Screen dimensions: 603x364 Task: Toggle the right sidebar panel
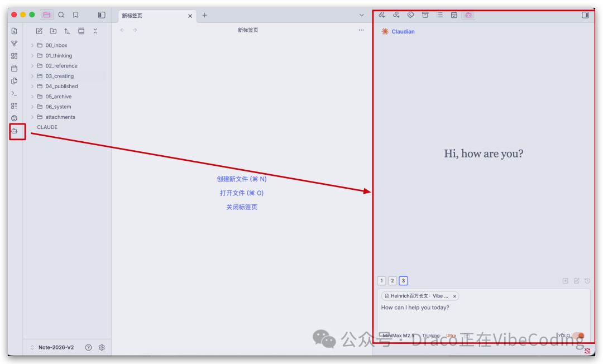click(585, 15)
